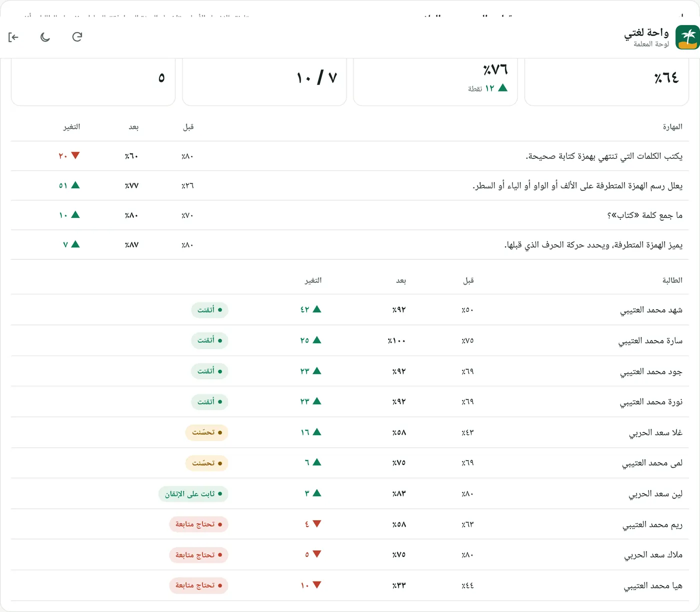Click ثابت على الإتقان badge for لين

[x=193, y=494]
